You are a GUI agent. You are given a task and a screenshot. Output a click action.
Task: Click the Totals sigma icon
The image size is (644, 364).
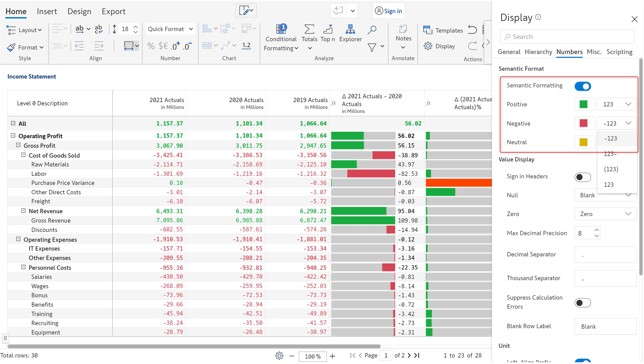[309, 29]
